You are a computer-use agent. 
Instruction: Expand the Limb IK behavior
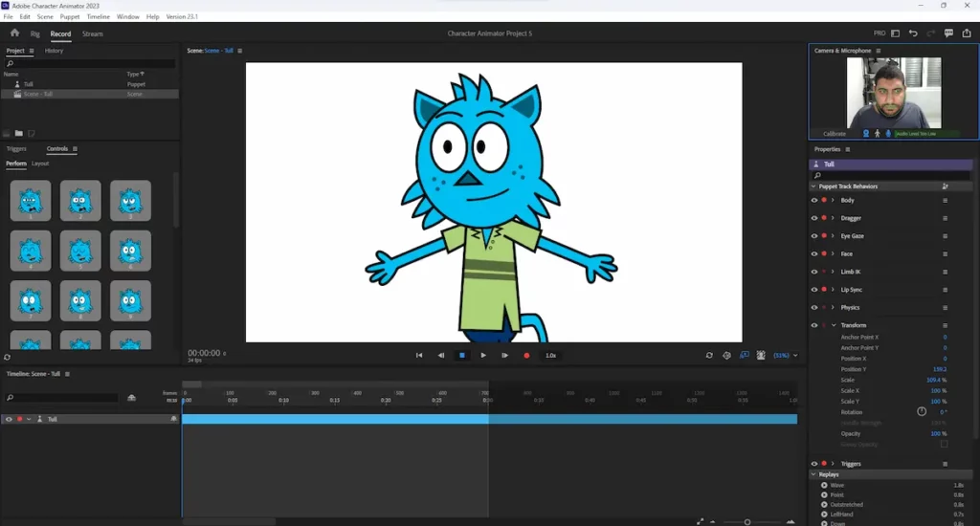pyautogui.click(x=834, y=272)
